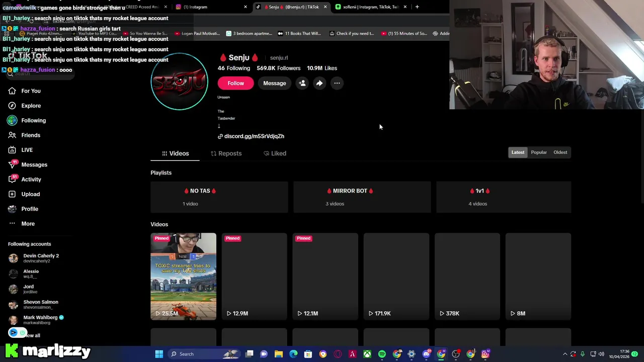
Task: Open the 1v1 playlist
Action: (504, 197)
